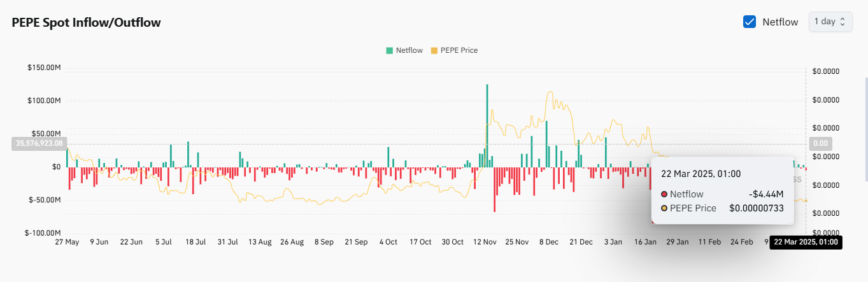Click the PEPE Spot Inflow/Outflow title
Screen dimensions: 868x282
click(86, 22)
